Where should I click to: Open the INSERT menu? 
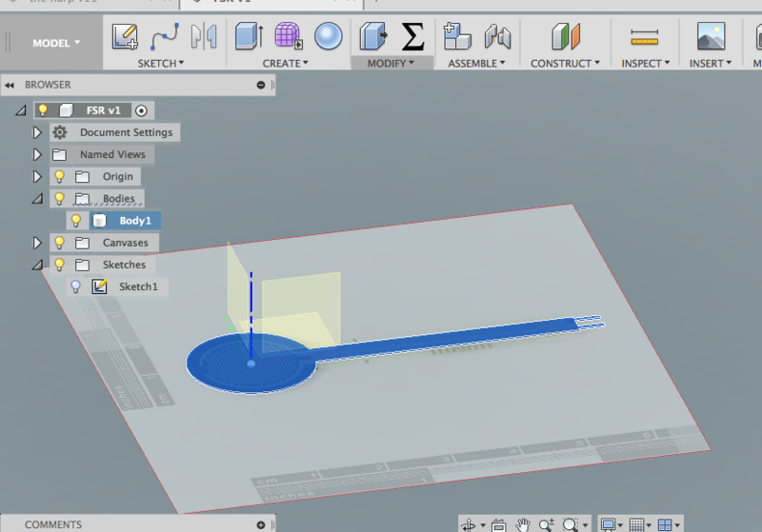[711, 63]
